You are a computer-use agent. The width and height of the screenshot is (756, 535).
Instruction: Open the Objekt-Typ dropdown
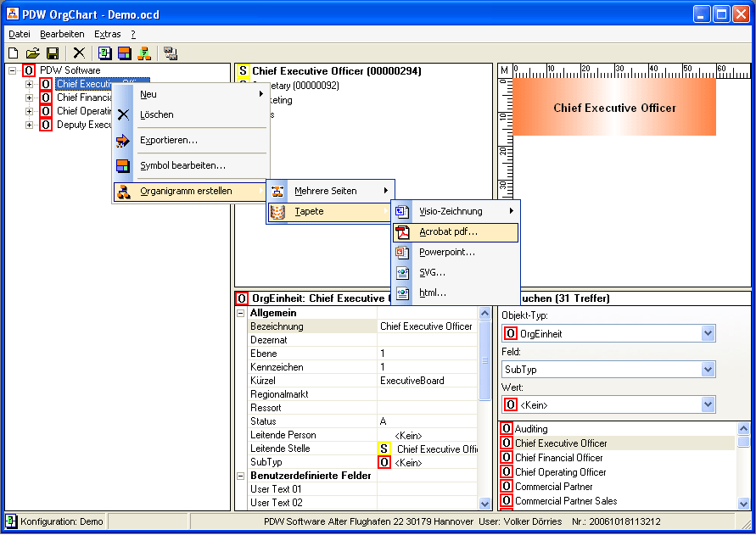coord(708,334)
